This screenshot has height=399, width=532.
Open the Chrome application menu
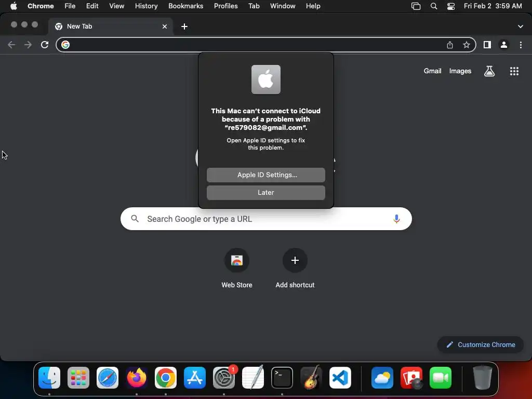pyautogui.click(x=41, y=6)
